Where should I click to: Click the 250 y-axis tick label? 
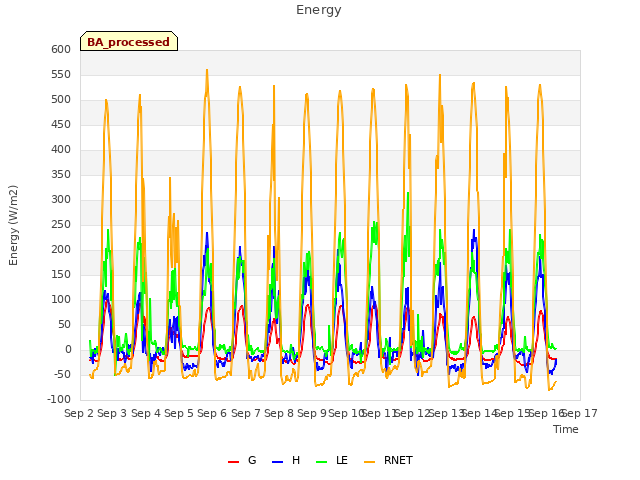[x=61, y=224]
